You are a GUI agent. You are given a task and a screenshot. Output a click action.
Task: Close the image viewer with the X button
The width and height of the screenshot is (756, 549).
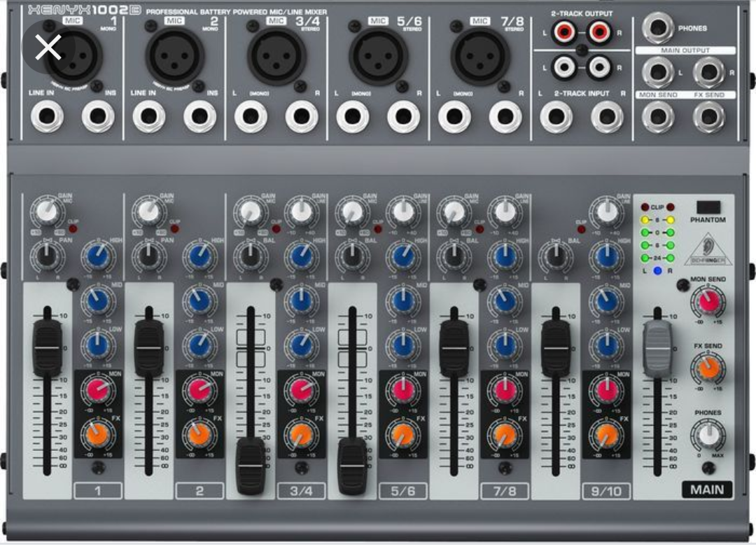pyautogui.click(x=48, y=47)
